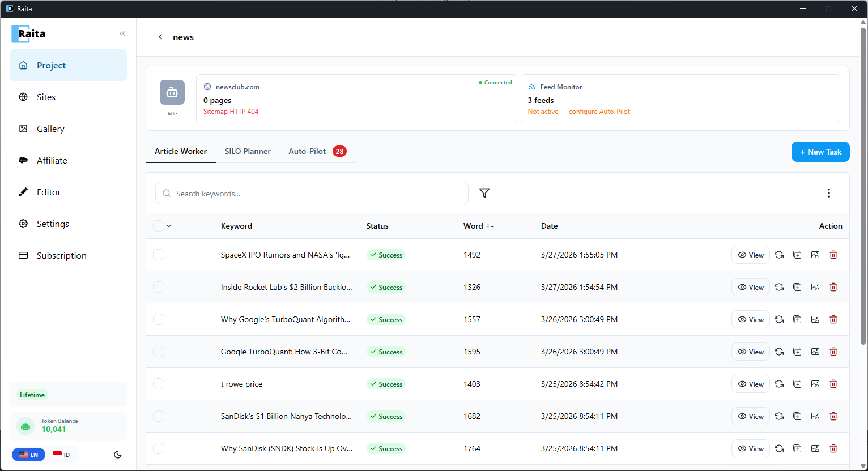Open the Subscription page
Screen dimensions: 868x471
click(x=68, y=255)
